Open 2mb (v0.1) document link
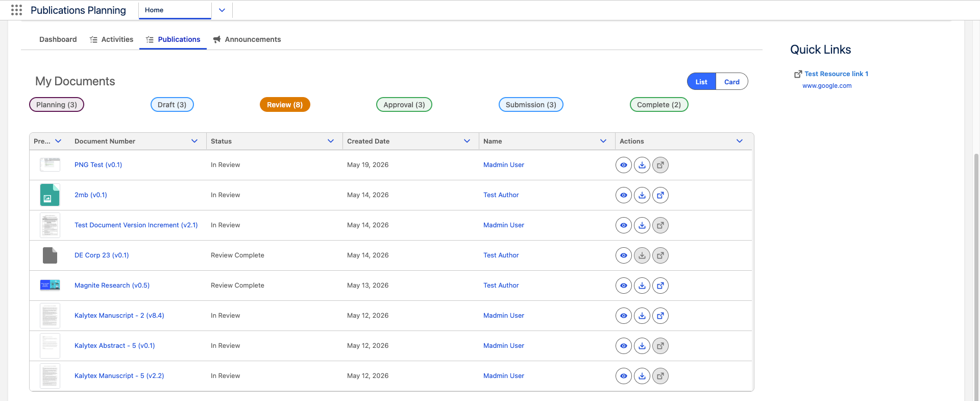This screenshot has height=401, width=980. pyautogui.click(x=91, y=195)
